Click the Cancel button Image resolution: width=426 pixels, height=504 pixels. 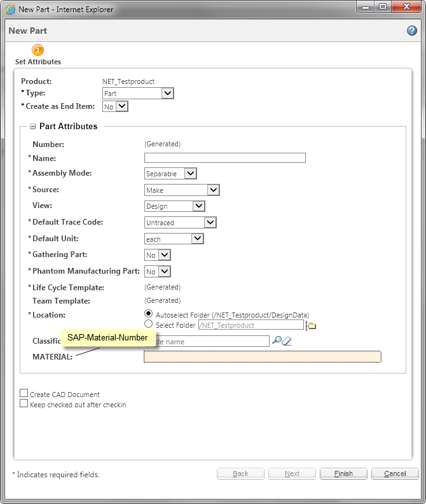395,473
